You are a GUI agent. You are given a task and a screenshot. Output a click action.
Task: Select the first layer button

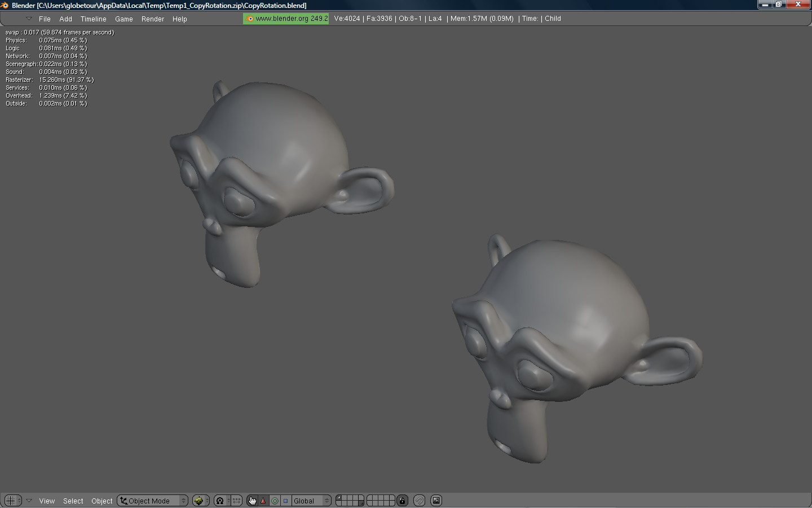pos(338,498)
